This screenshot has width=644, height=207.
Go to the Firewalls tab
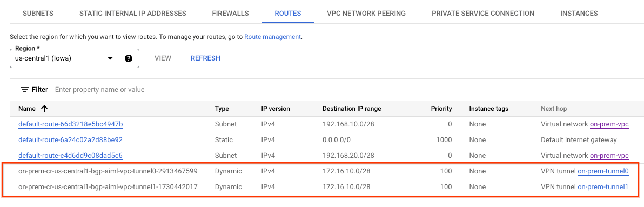[230, 14]
